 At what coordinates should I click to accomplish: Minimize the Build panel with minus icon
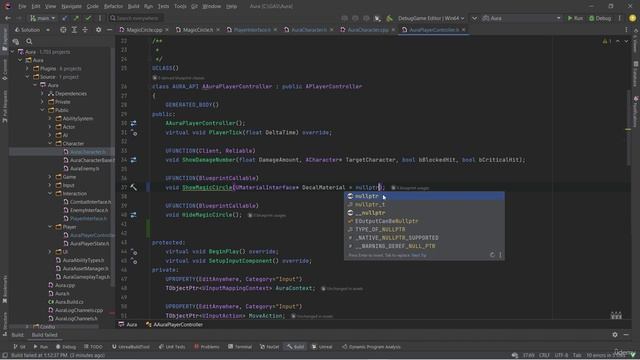pyautogui.click(x=626, y=335)
